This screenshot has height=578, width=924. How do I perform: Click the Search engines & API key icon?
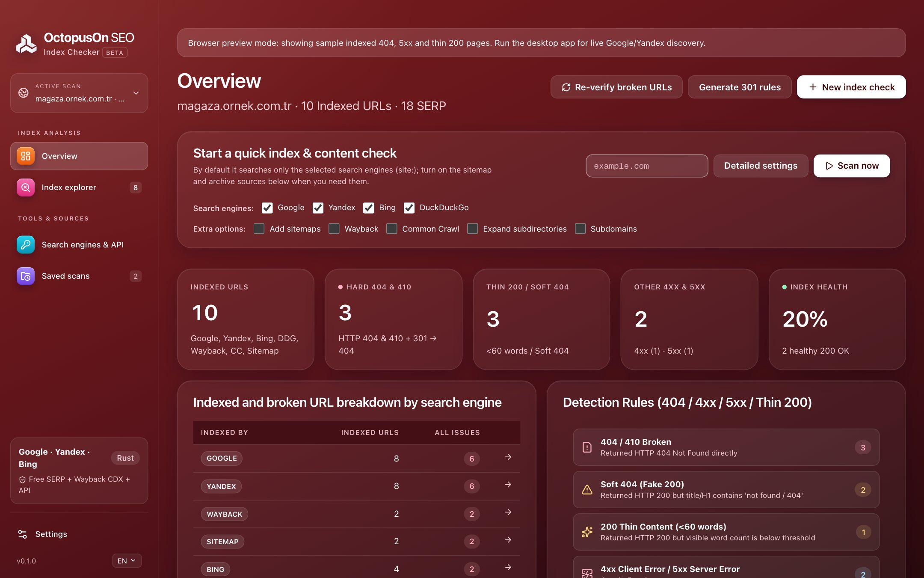26,244
